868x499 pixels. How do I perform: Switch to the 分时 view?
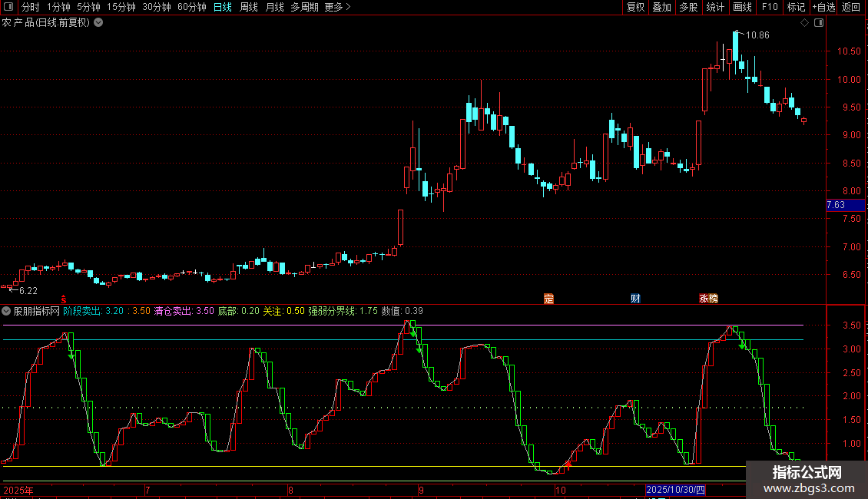[30, 7]
